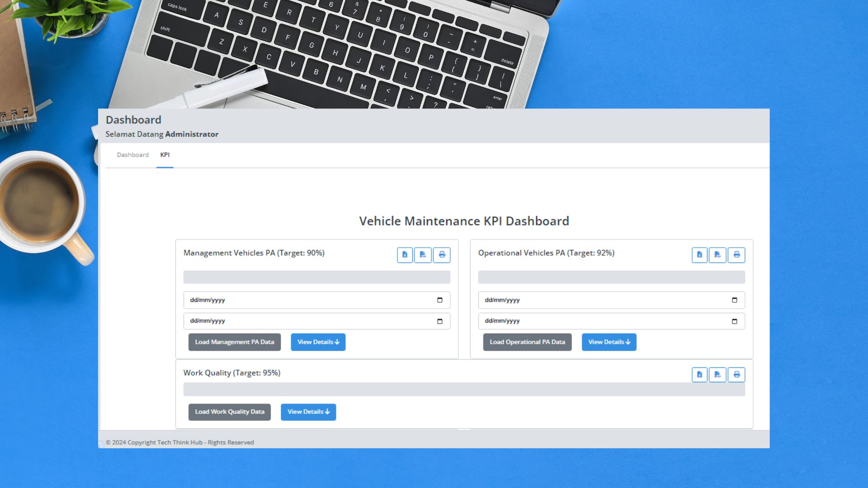The width and height of the screenshot is (868, 488).
Task: Export Management Vehicles PA to Excel
Action: [405, 255]
